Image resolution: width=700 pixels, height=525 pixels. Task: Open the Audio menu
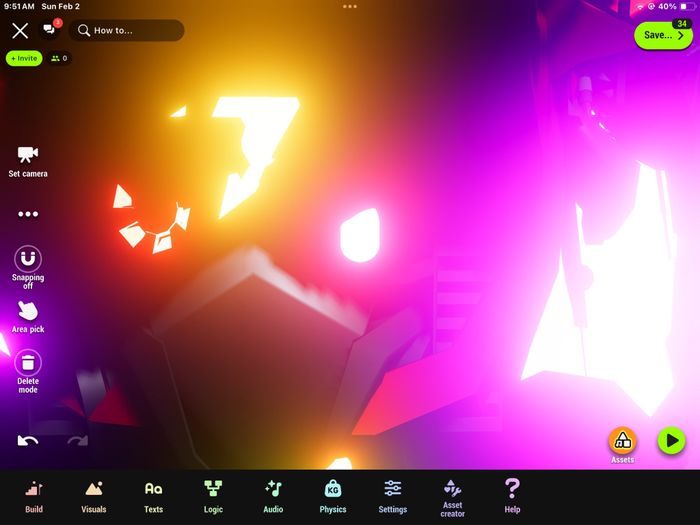(x=273, y=497)
